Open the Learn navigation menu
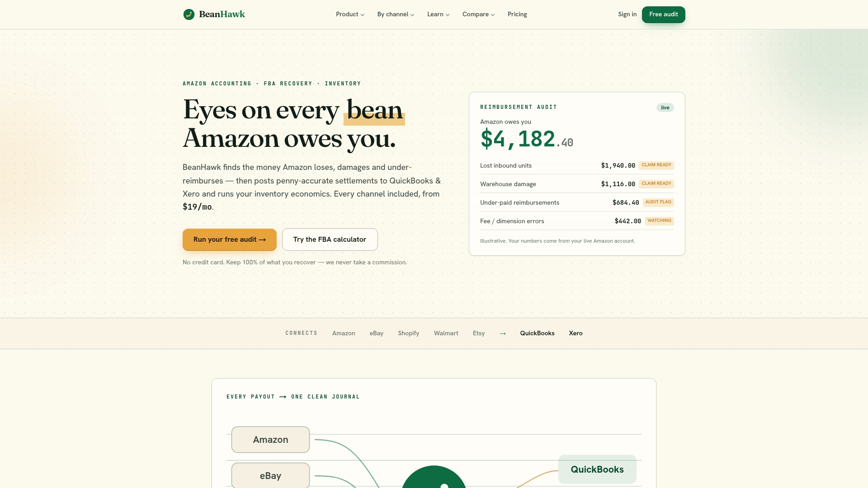The width and height of the screenshot is (868, 488). tap(439, 14)
